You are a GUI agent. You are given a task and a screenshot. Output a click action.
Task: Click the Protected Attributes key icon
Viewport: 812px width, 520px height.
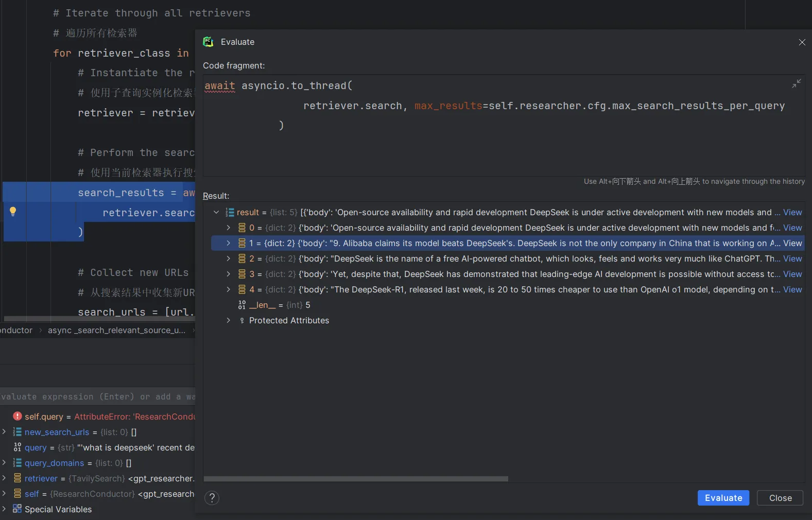click(242, 320)
